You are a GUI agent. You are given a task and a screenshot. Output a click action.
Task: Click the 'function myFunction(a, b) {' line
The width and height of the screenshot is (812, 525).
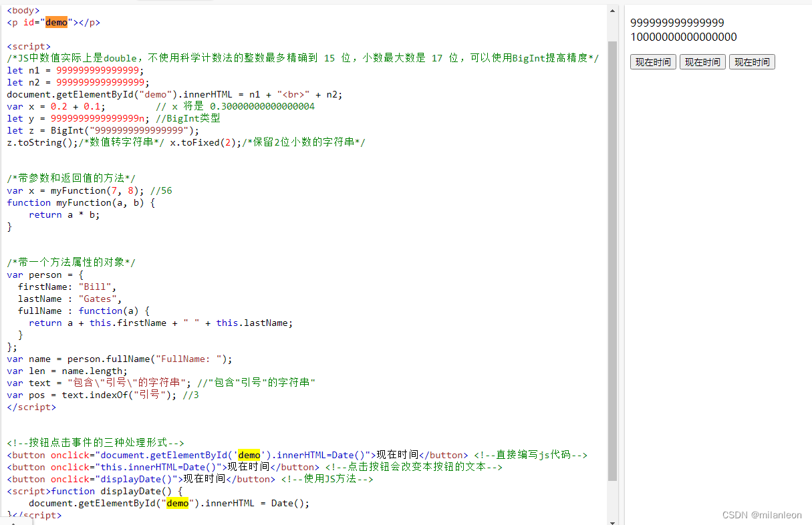tap(81, 202)
